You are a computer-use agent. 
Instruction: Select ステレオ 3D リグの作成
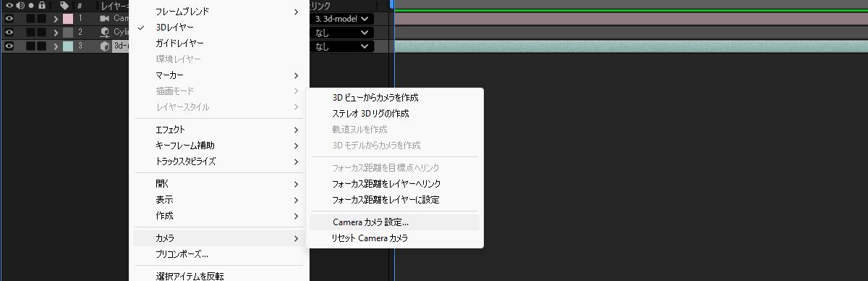tap(394, 113)
